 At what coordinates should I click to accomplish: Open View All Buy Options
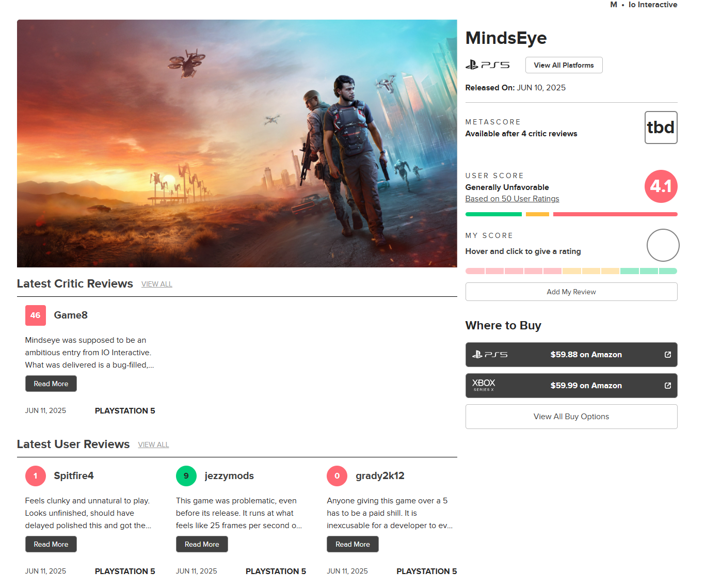click(571, 417)
